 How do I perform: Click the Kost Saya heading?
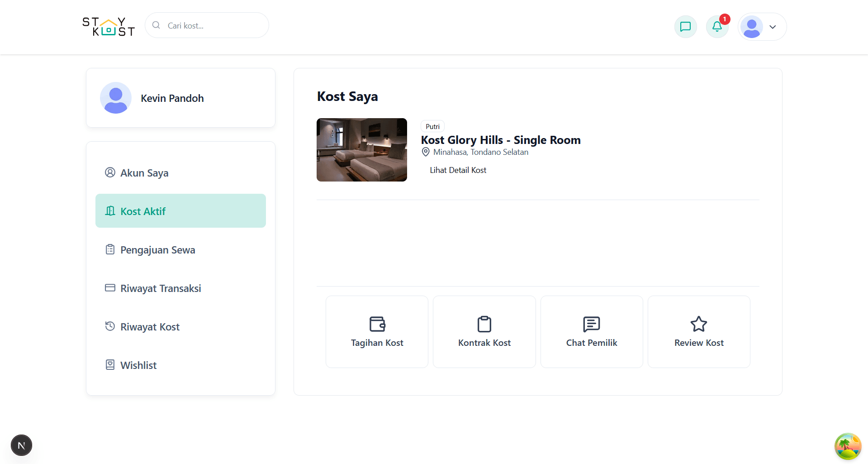[347, 96]
